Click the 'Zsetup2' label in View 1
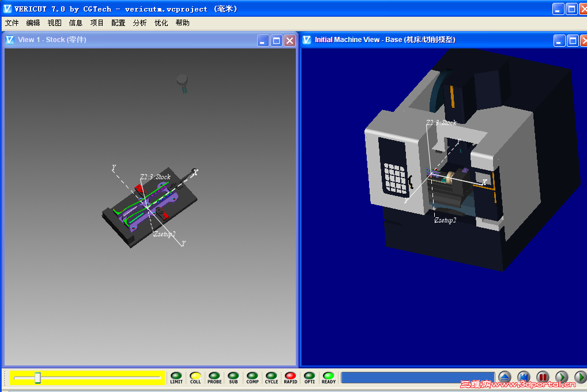 coord(164,234)
